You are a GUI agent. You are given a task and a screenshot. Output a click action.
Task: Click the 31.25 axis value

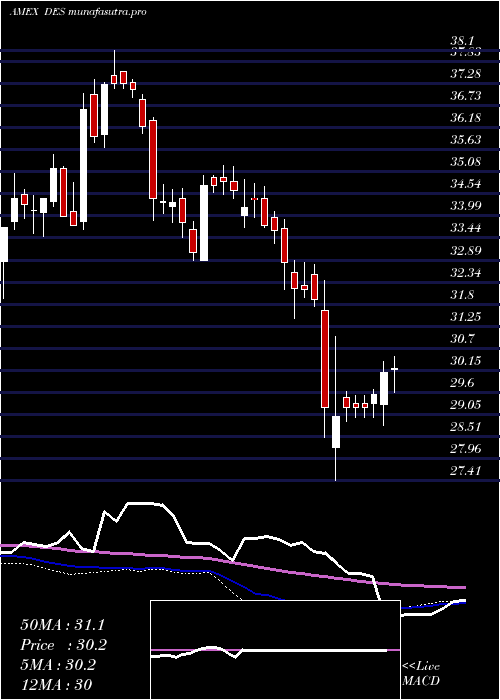click(465, 317)
